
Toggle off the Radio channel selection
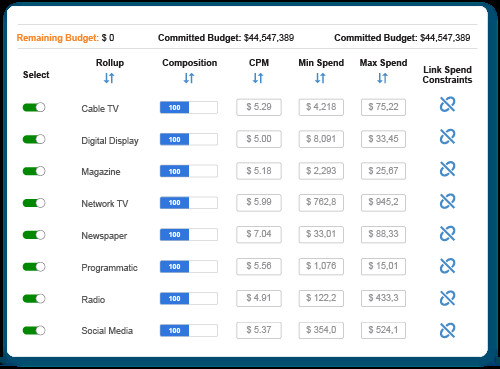34,299
